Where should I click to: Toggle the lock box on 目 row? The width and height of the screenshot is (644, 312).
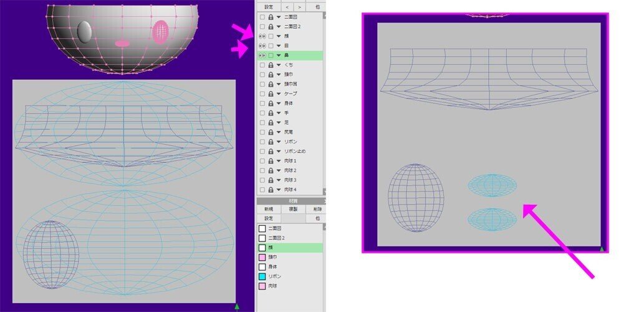pos(271,46)
